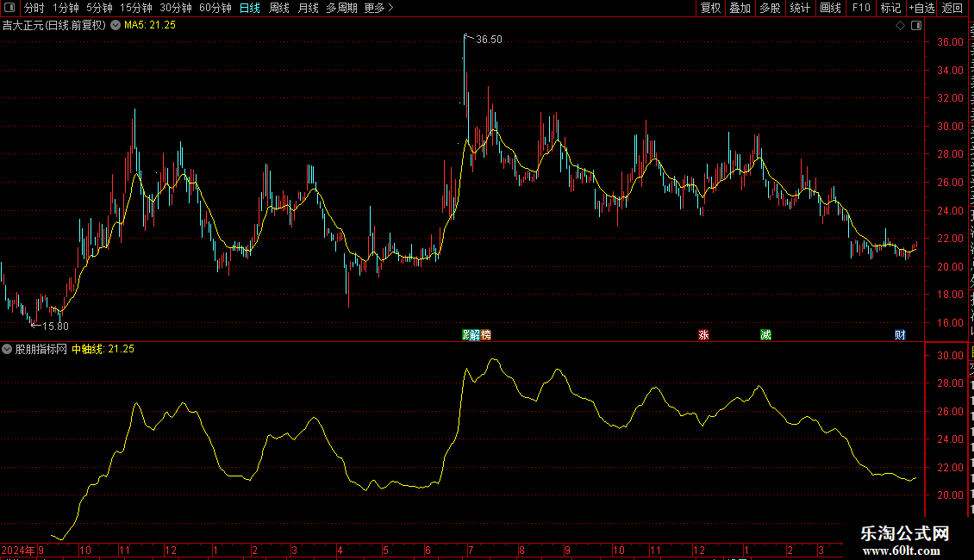
Task: Switch to the 1分钟 period tab
Action: pos(66,8)
